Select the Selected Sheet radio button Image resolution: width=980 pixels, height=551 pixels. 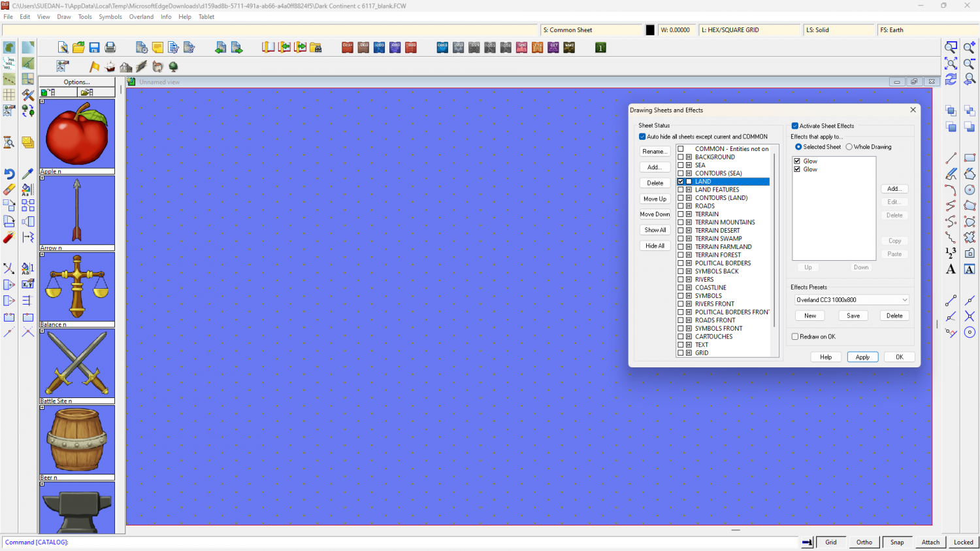pos(798,147)
